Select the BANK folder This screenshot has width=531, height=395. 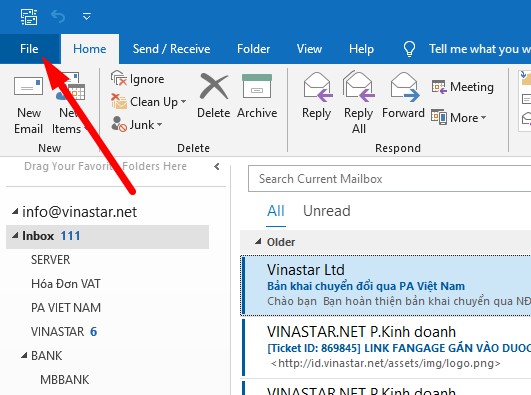47,356
